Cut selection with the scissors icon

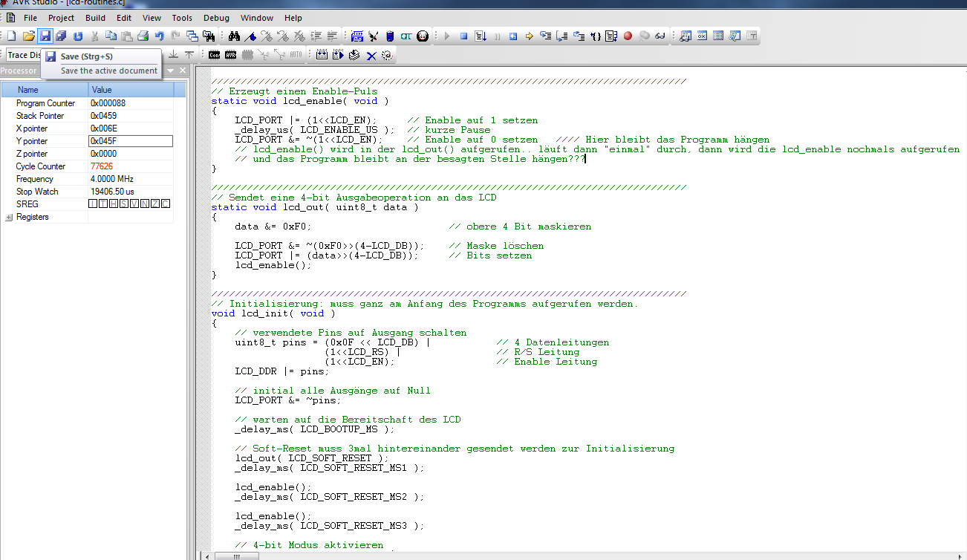coord(94,36)
